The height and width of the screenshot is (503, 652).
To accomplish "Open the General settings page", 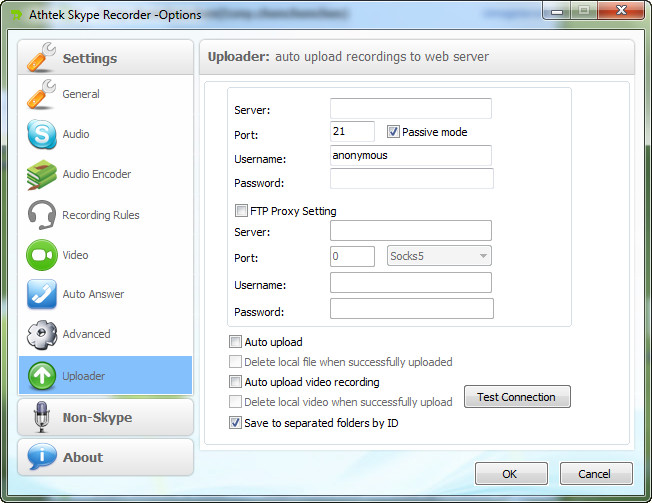I will [x=106, y=94].
